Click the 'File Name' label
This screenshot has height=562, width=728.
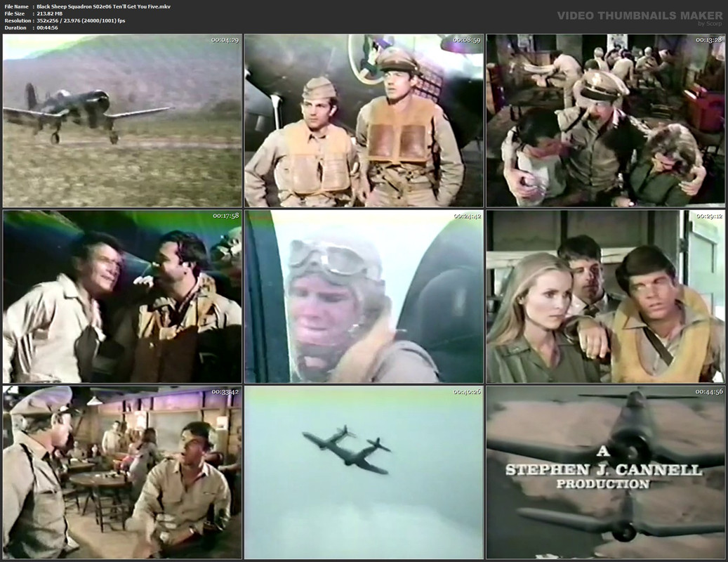(16, 6)
